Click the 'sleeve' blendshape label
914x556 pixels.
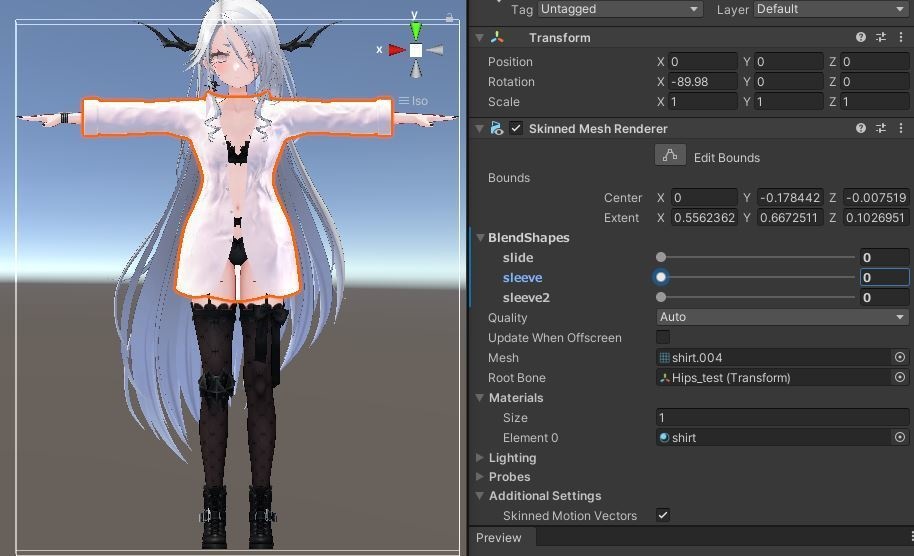coord(522,277)
